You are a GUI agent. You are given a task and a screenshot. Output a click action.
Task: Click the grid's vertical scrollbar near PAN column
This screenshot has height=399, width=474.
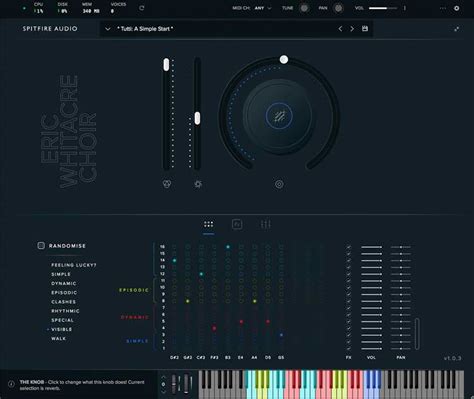pyautogui.click(x=417, y=334)
